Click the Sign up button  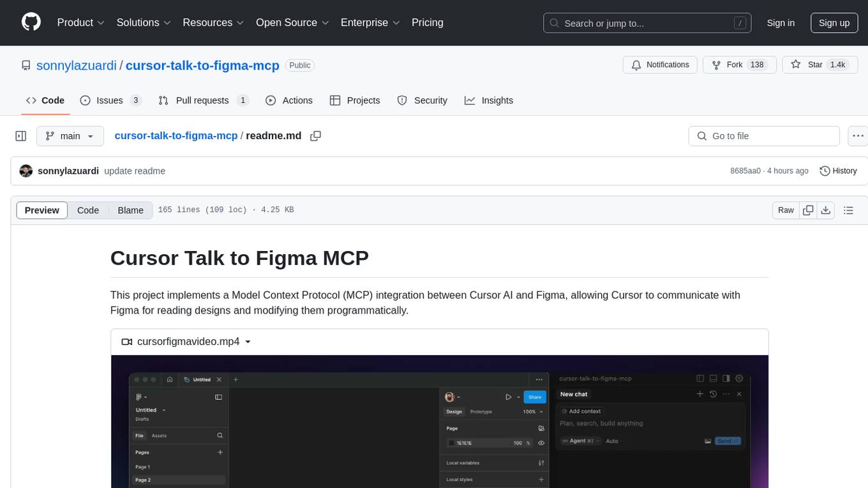834,23
